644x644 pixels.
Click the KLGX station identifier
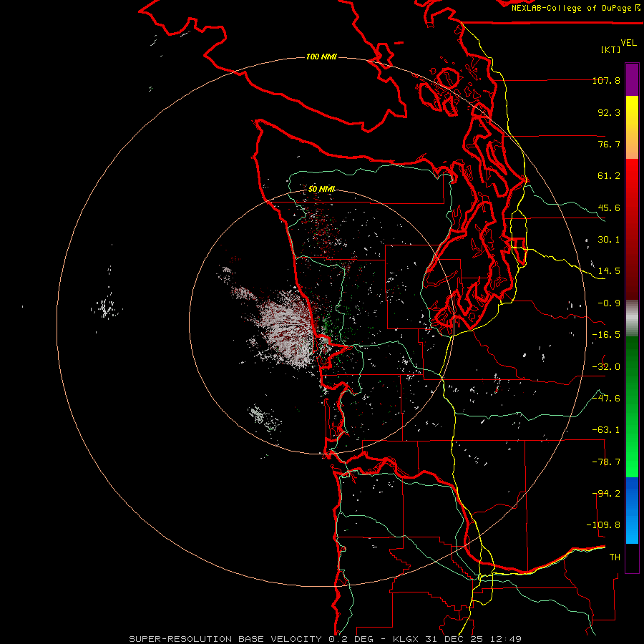click(x=406, y=639)
